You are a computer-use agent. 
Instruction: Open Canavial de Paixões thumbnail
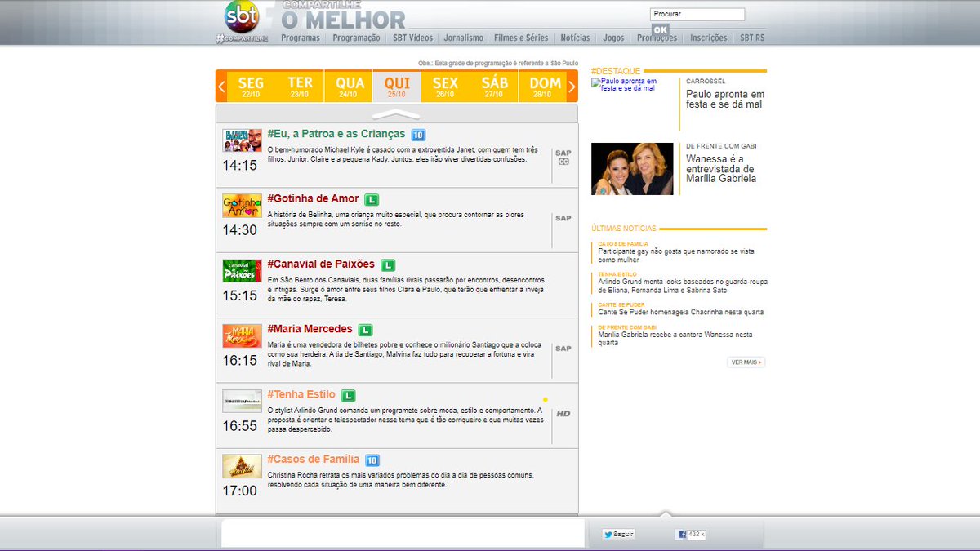(x=243, y=271)
